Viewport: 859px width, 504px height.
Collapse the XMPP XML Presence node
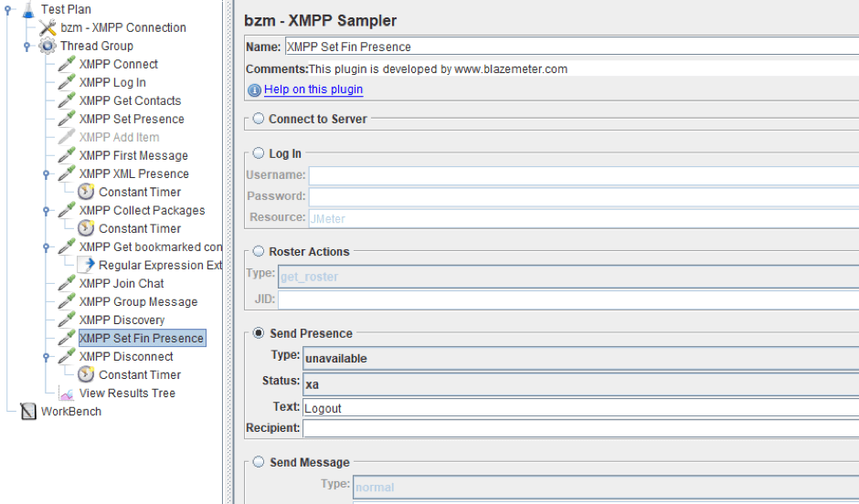[47, 174]
